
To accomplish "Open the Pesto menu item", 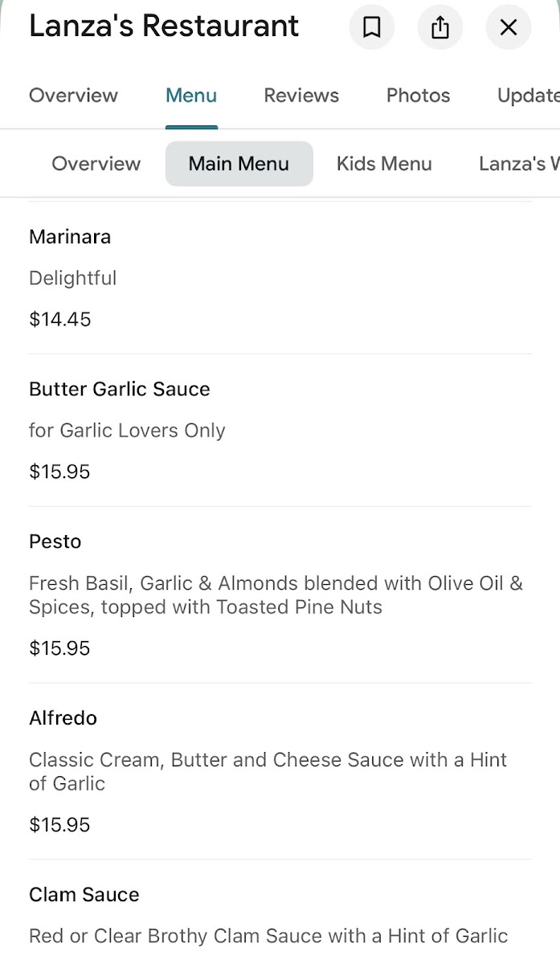I will [x=55, y=542].
